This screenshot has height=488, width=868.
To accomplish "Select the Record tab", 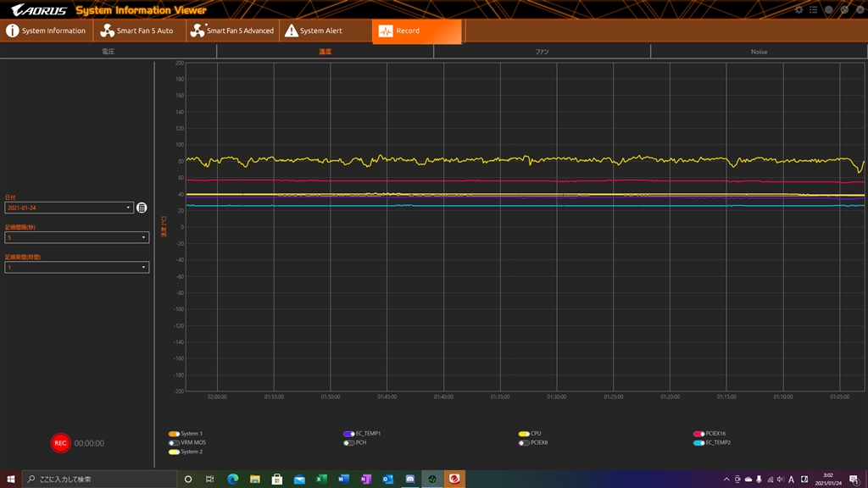I will tap(417, 31).
